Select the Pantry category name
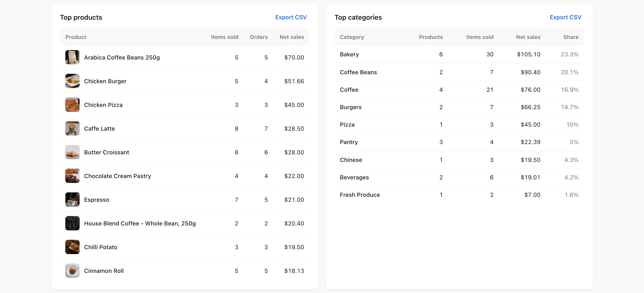644x293 pixels. click(349, 142)
